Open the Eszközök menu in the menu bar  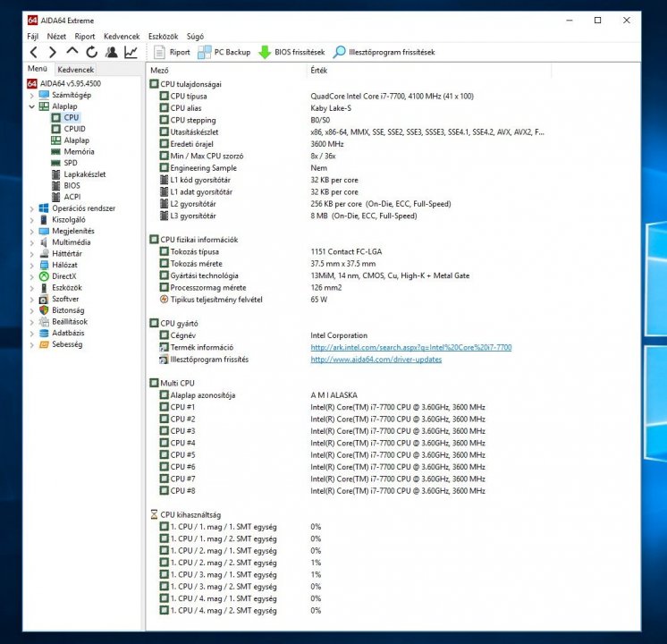164,37
